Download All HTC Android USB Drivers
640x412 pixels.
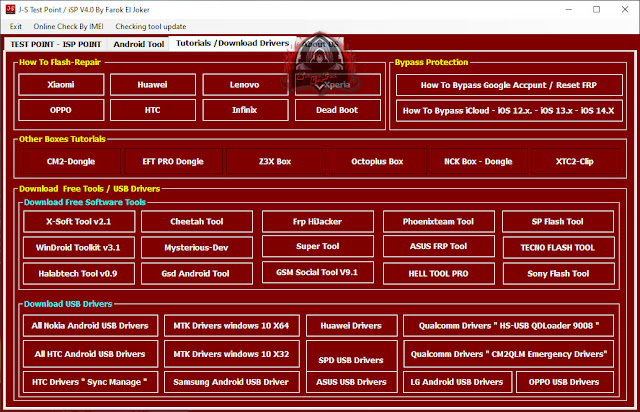pyautogui.click(x=90, y=354)
